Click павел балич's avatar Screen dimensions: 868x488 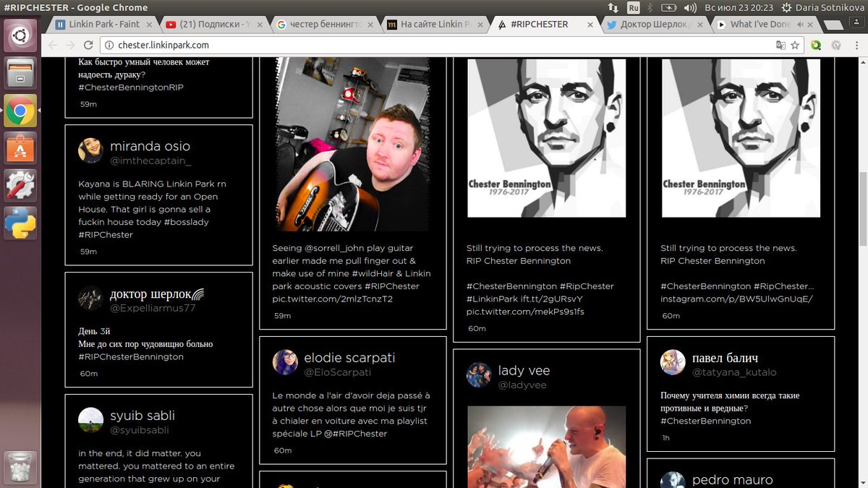coord(673,362)
